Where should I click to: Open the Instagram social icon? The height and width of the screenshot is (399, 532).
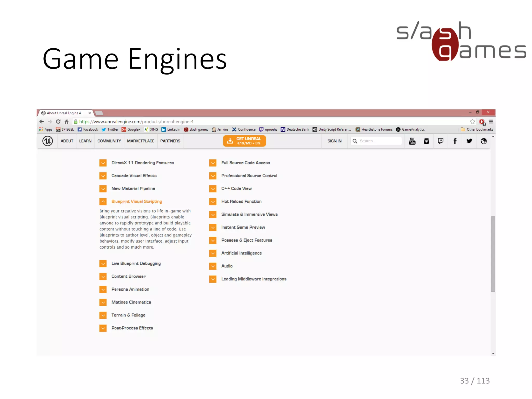tap(426, 141)
